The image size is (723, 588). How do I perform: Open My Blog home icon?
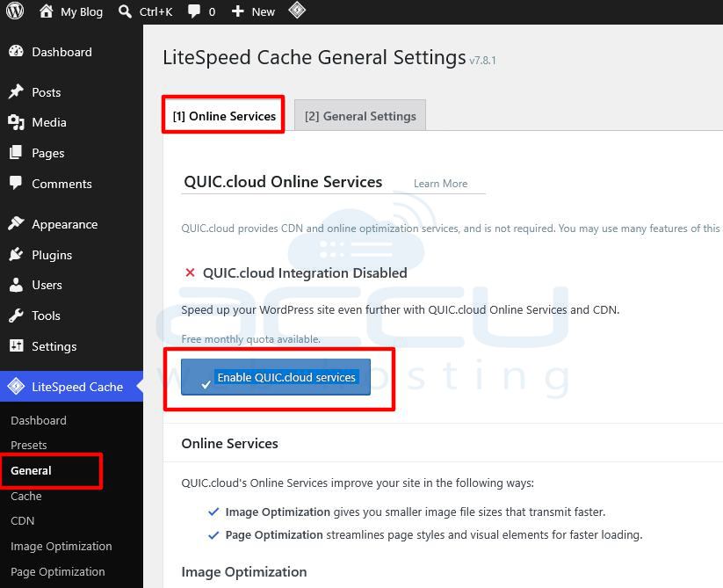pos(46,11)
